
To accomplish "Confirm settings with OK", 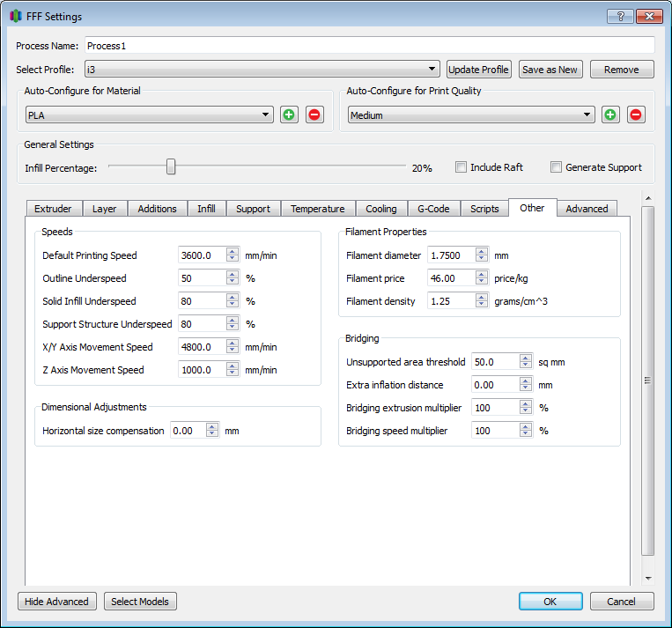I will [x=550, y=602].
